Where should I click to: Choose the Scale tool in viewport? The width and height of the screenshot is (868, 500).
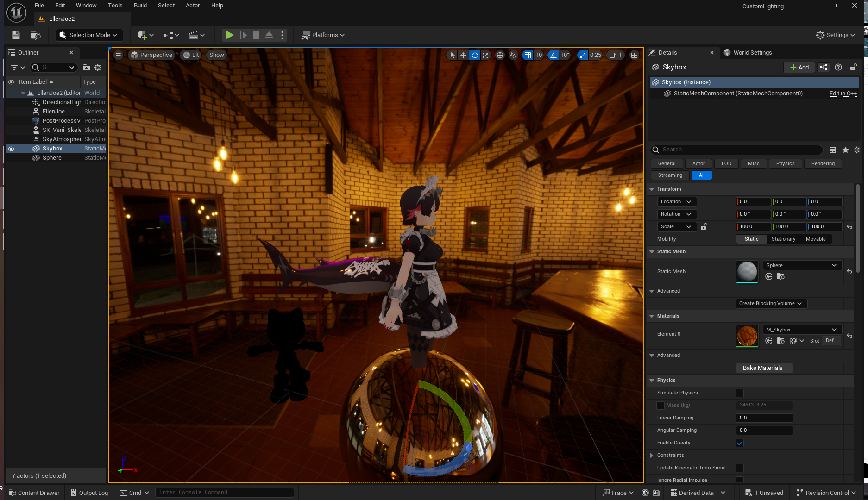coord(485,55)
